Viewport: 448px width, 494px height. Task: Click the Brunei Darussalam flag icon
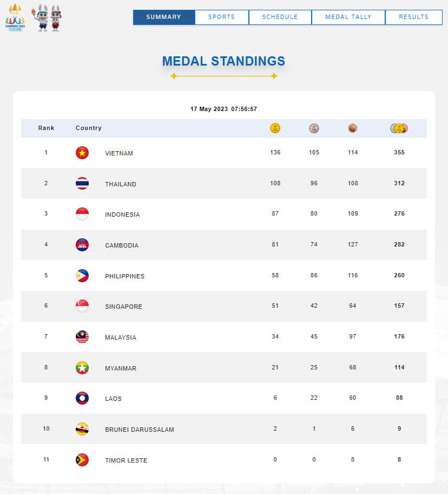point(82,429)
